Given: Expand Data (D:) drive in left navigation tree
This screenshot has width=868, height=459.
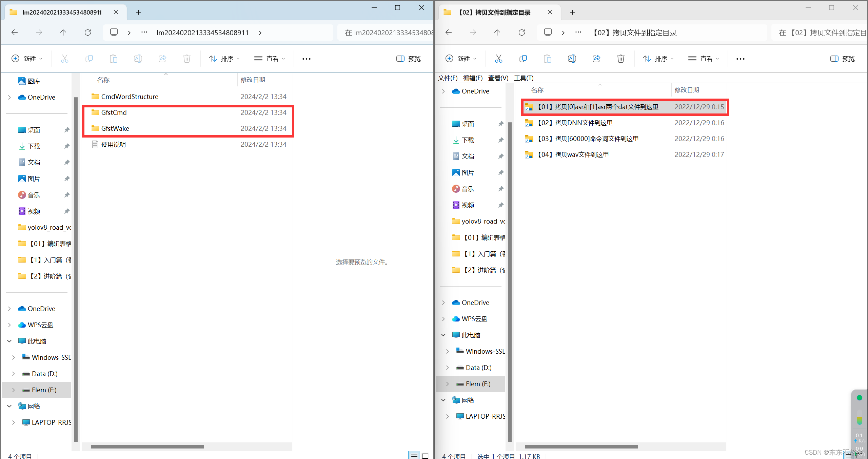Looking at the screenshot, I should [x=13, y=374].
